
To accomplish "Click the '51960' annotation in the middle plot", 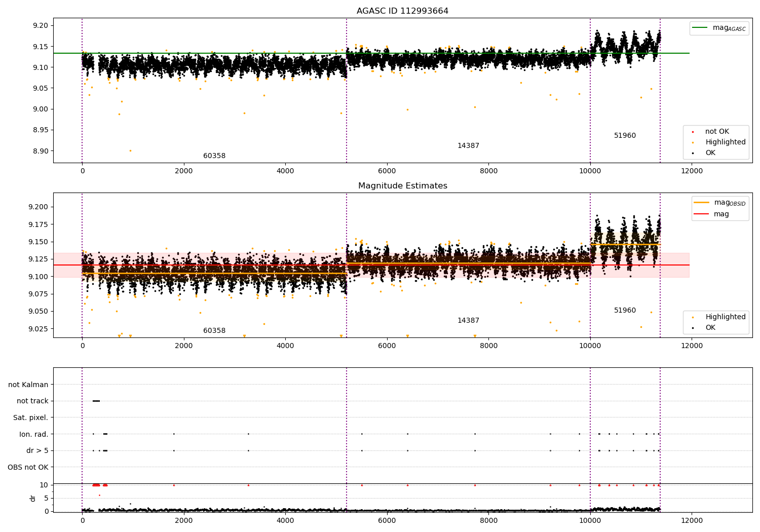I will (x=625, y=311).
